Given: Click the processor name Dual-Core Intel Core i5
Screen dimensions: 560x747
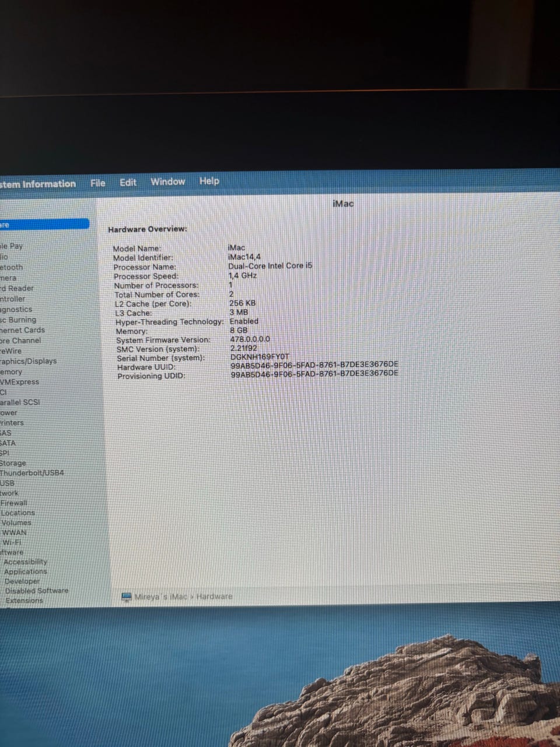Looking at the screenshot, I should coord(270,266).
